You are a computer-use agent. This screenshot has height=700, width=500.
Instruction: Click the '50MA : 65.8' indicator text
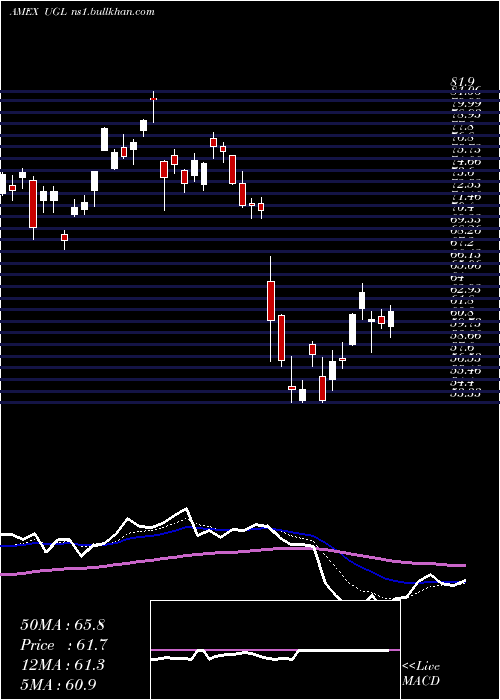[x=62, y=625]
